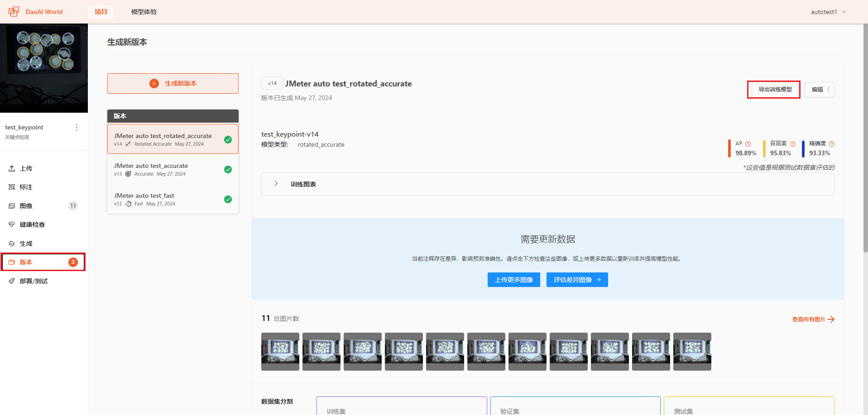This screenshot has height=415, width=868.
Task: Click the Rotated Accurate type icon on v14
Action: click(x=128, y=144)
